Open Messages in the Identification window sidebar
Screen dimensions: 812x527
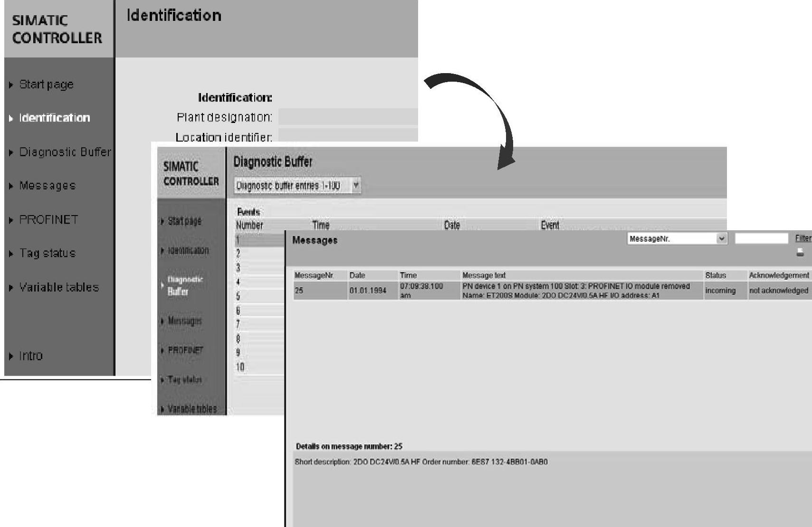47,186
